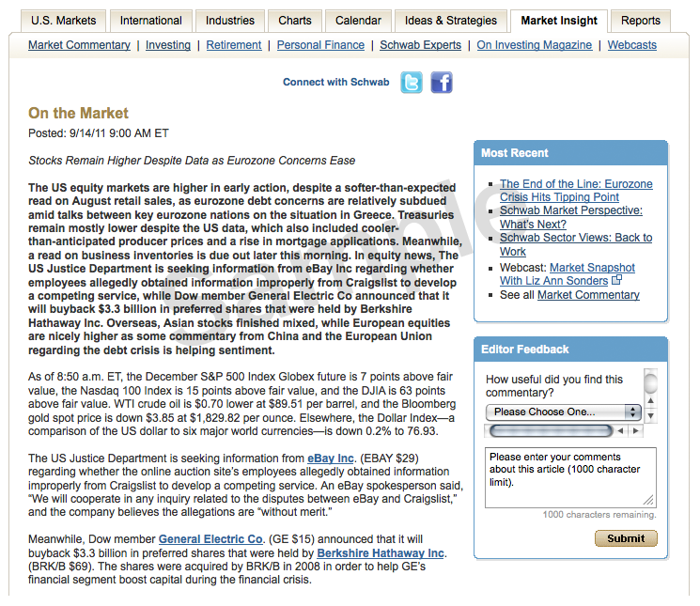Click the vertical scrollbar thumb in Editor Feedback

(651, 382)
